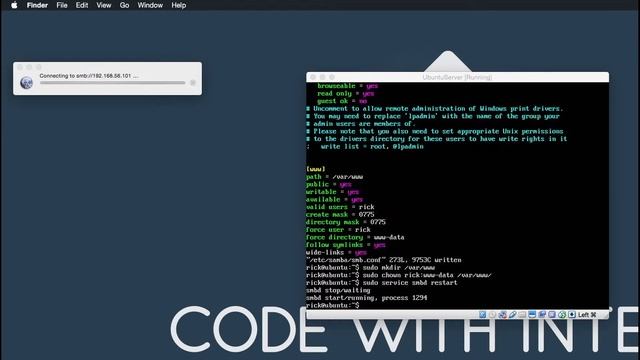Click the virtualization features indicator icon
Screen dimensions: 640x360
coord(552,315)
